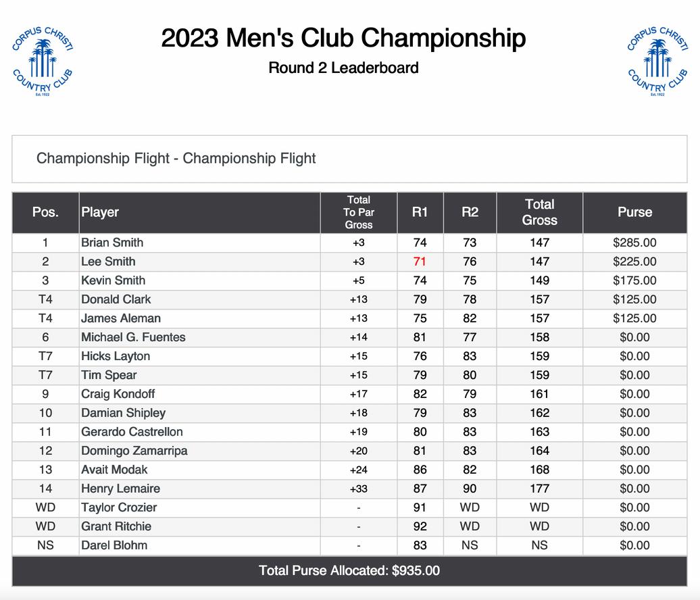Select player Donald Clark

pos(116,299)
